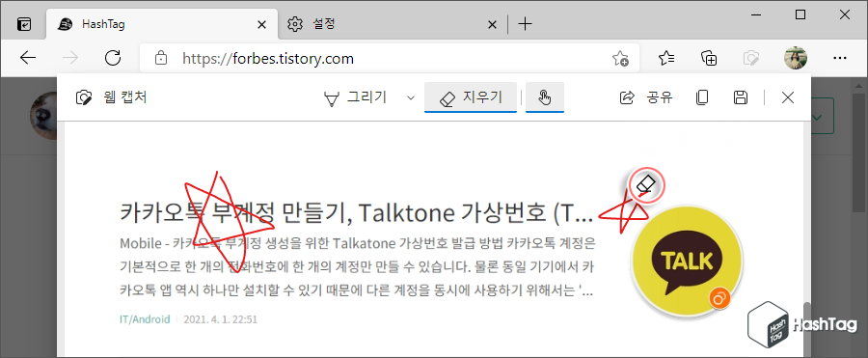This screenshot has width=868, height=358.
Task: Switch to the HashTag tab
Action: pyautogui.click(x=163, y=24)
